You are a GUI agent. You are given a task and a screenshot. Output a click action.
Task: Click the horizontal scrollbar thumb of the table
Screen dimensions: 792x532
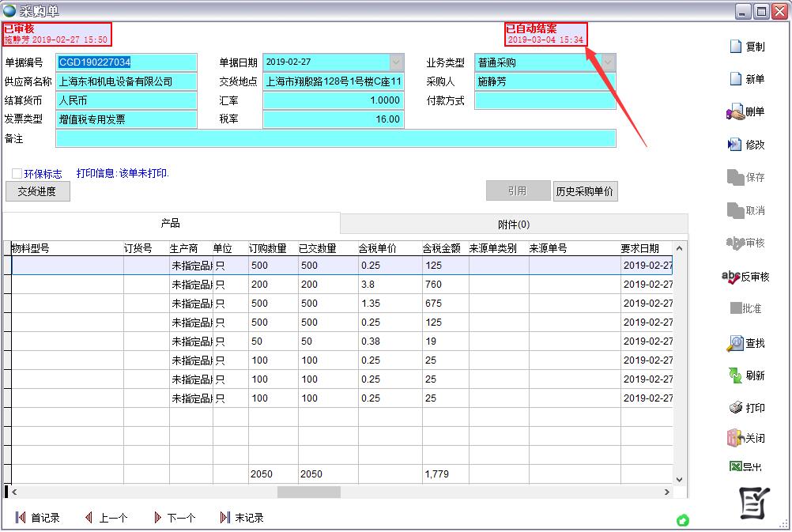(x=308, y=492)
